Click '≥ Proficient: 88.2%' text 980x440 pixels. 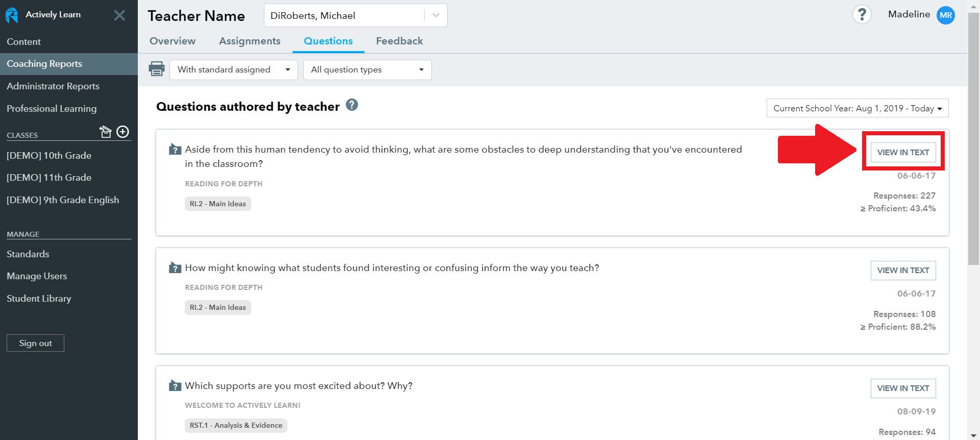point(898,327)
